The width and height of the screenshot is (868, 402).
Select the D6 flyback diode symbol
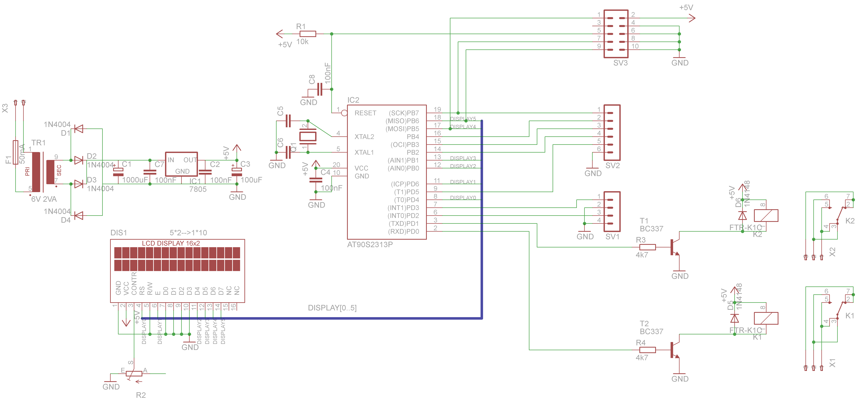click(742, 216)
